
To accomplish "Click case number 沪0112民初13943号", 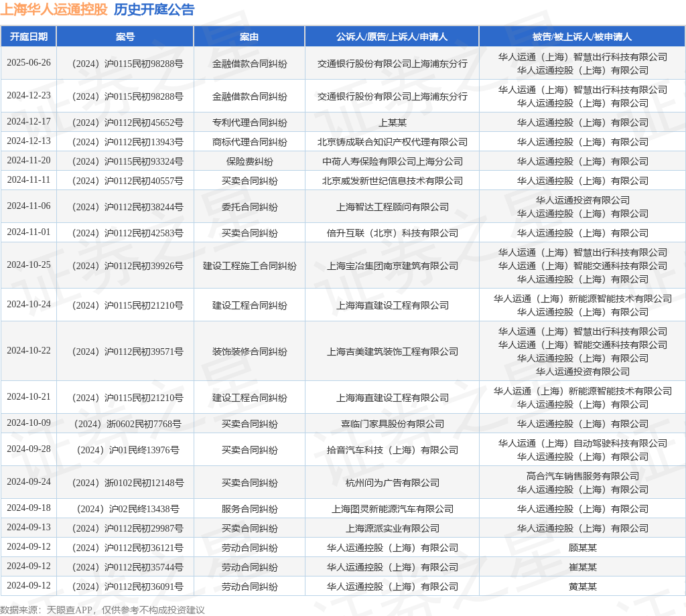I will click(128, 142).
